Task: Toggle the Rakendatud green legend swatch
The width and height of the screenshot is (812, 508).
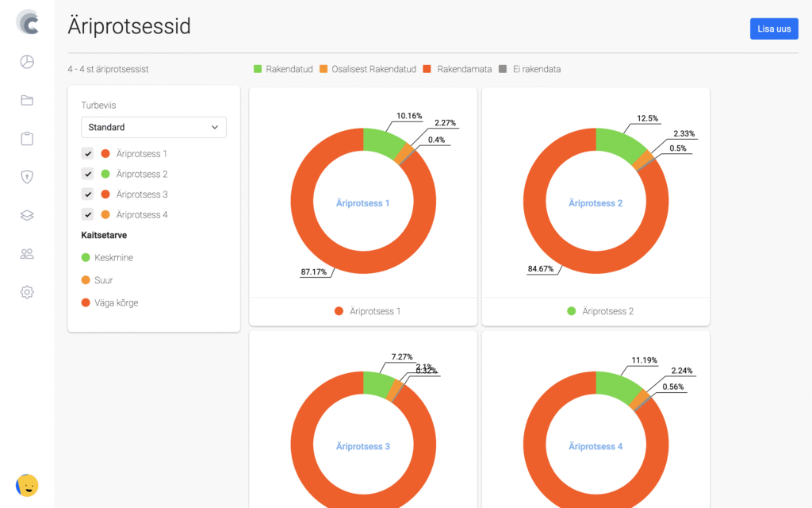Action: [x=258, y=69]
